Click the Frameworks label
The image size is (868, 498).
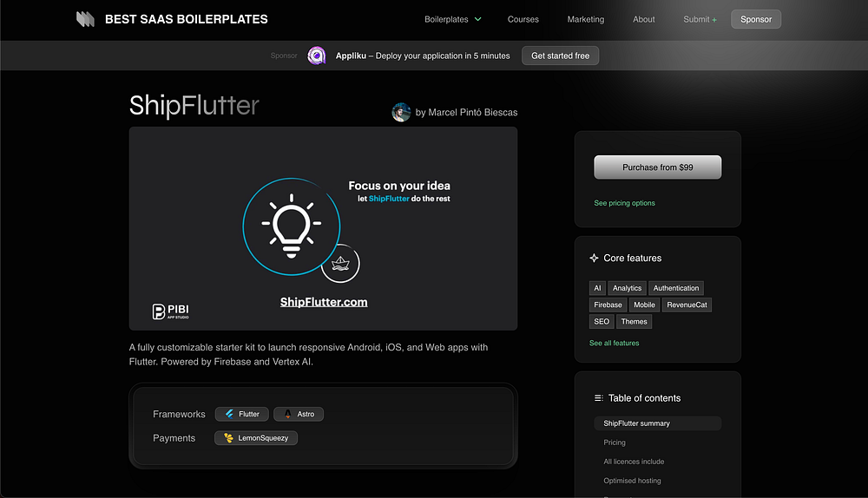click(179, 415)
